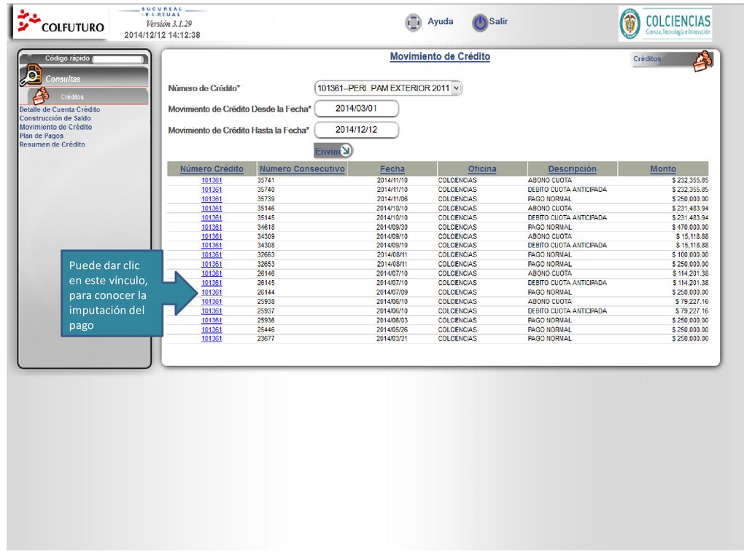Focus the Desde la Fecha date field

pos(356,109)
